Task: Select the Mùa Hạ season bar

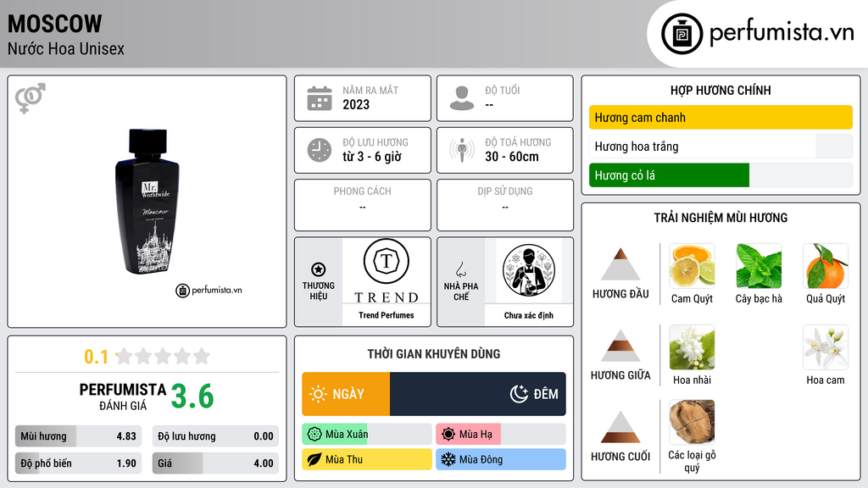Action: [x=501, y=435]
